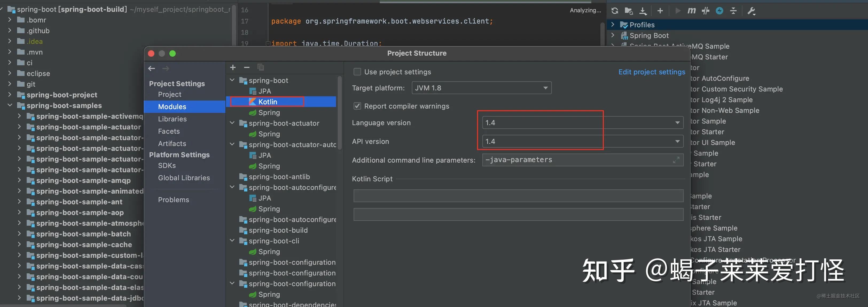Open Maven Settings wrench icon
868x307 pixels.
tap(751, 11)
